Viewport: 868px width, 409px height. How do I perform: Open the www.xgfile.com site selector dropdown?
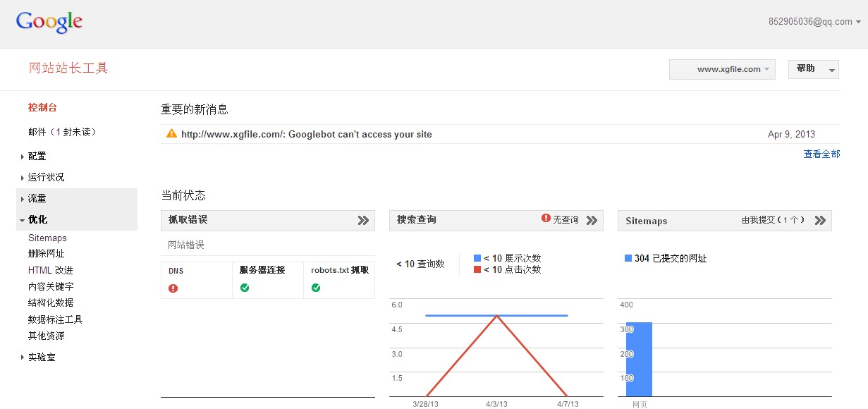[722, 69]
